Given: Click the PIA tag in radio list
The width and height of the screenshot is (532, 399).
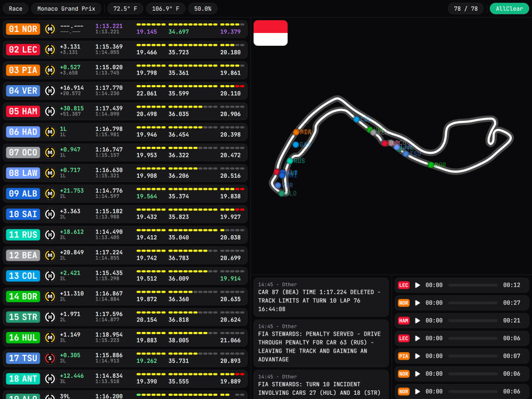Looking at the screenshot, I should pyautogui.click(x=403, y=356).
